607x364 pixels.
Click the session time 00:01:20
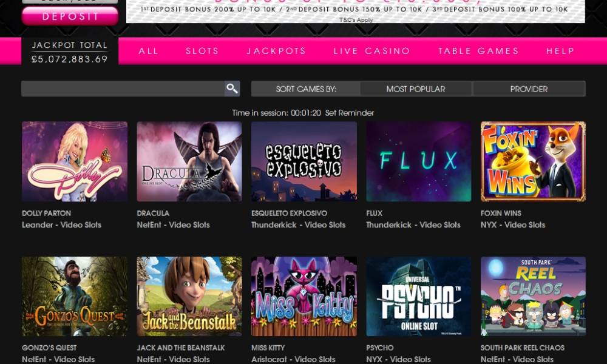pyautogui.click(x=306, y=113)
